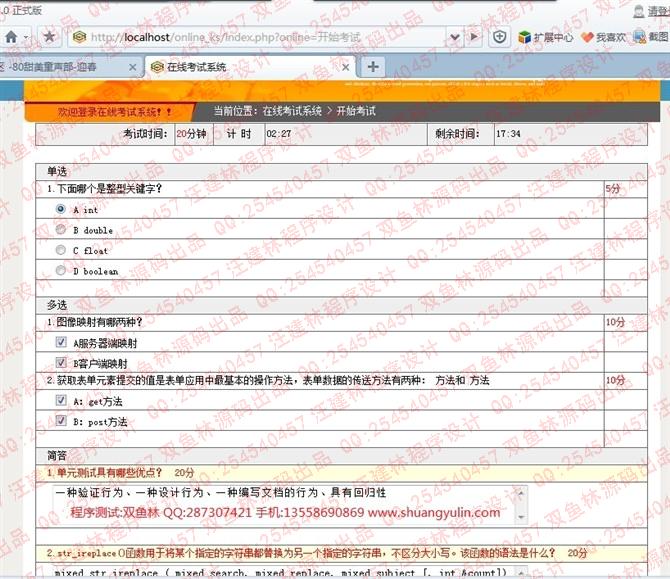Toggle checkbox A: get方法
This screenshot has height=579, width=670.
point(61,400)
